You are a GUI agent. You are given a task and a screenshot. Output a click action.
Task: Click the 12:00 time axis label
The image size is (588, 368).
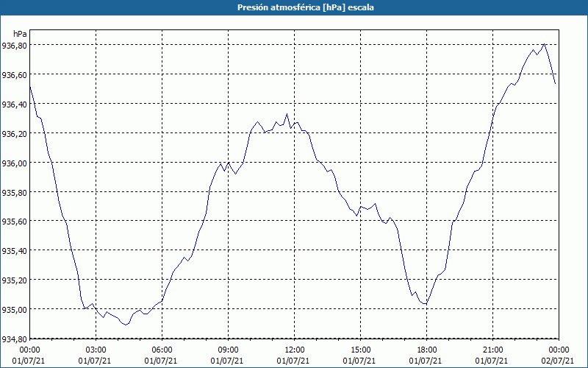point(295,350)
